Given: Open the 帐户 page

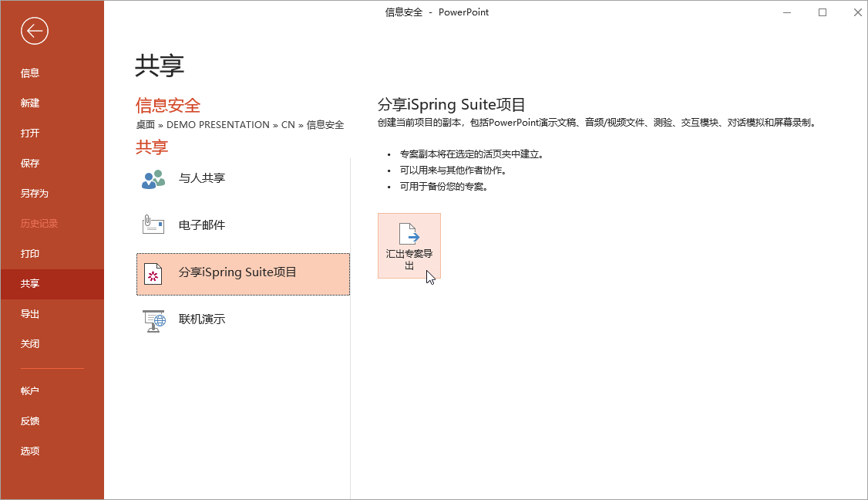Looking at the screenshot, I should click(30, 390).
